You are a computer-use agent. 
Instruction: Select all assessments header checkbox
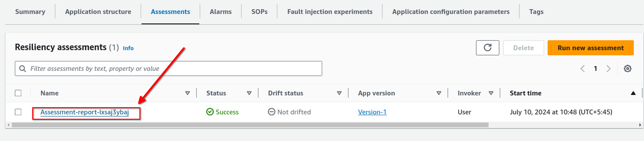pyautogui.click(x=18, y=93)
